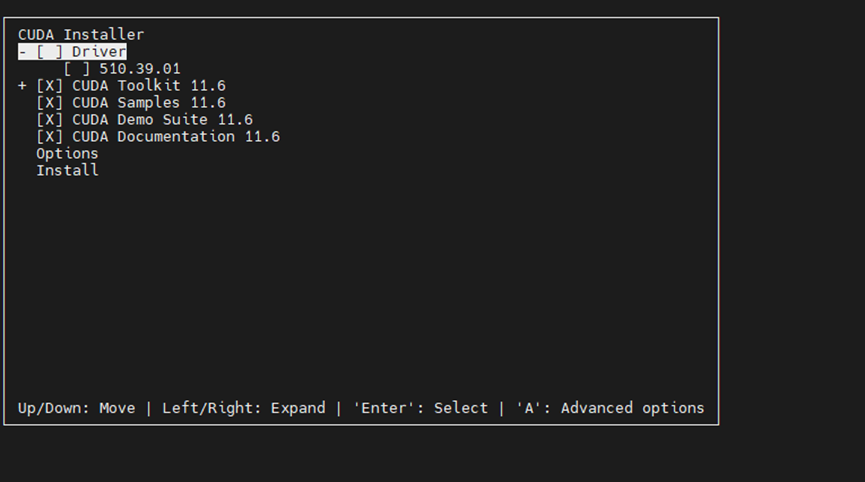This screenshot has height=482, width=865.
Task: Expand CUDA Toolkit 11.6 using plus sign
Action: [22, 86]
